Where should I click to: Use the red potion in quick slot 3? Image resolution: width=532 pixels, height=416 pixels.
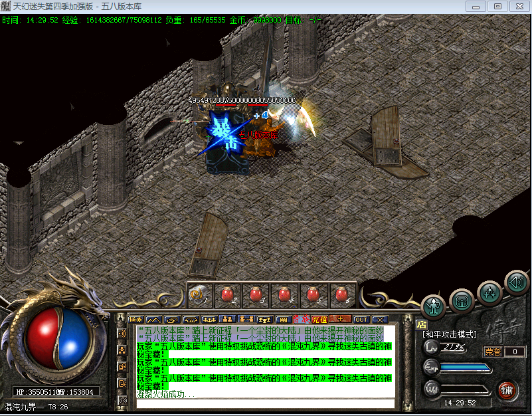[x=256, y=294]
